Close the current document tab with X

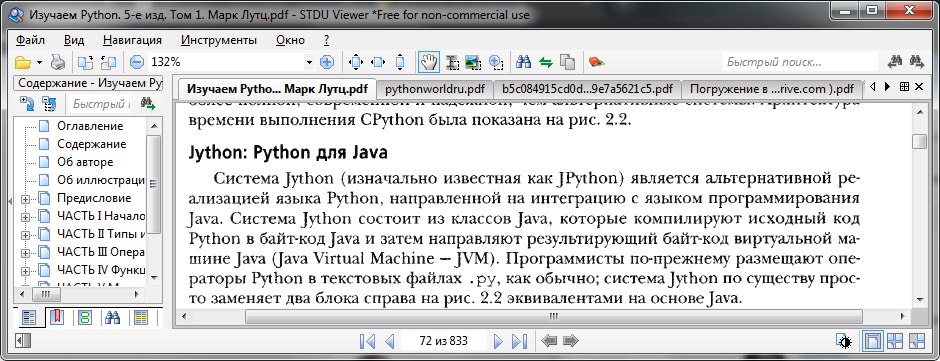920,88
